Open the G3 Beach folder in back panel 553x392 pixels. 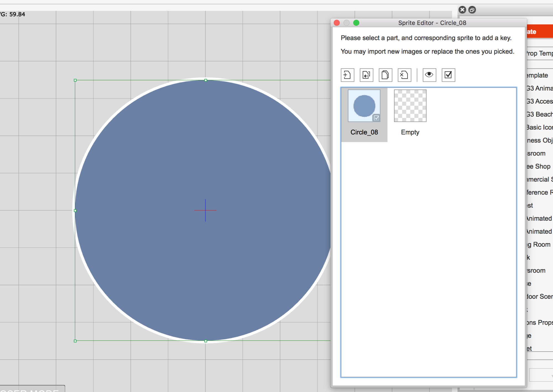click(x=540, y=114)
